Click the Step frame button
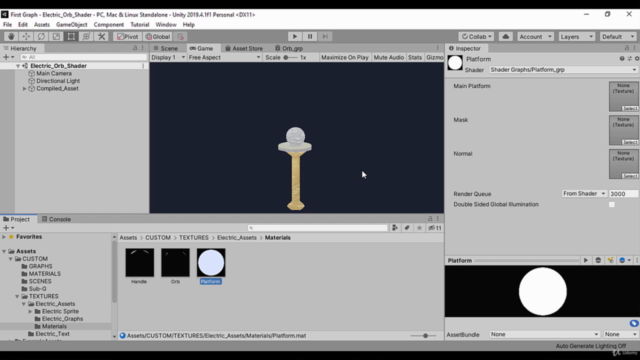 [325, 37]
